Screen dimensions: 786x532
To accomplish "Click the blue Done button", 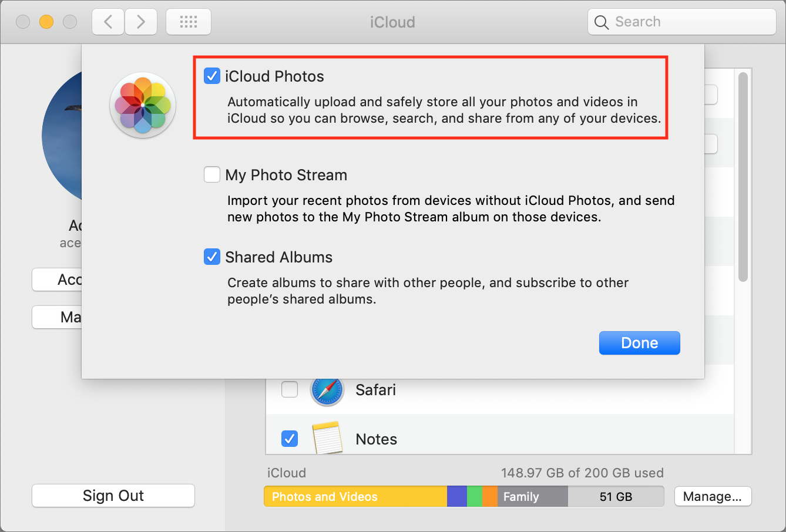I will click(x=640, y=343).
